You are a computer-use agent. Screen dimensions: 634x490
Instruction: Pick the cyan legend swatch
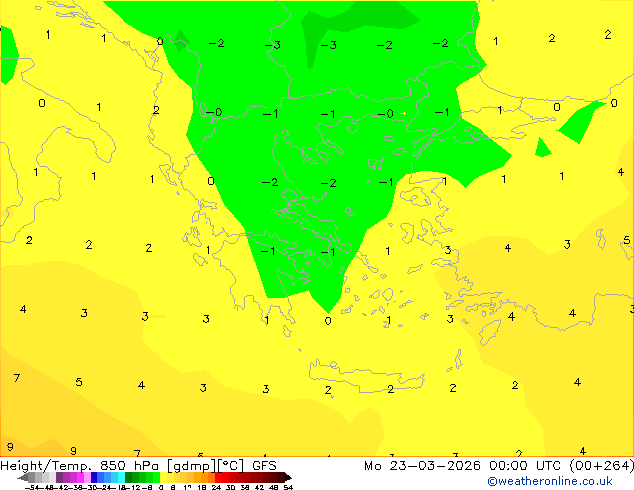coord(121,477)
